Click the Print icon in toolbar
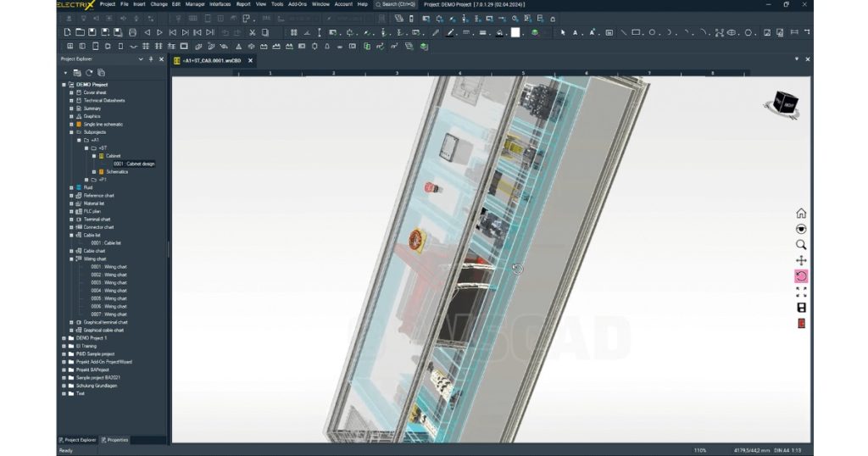The height and width of the screenshot is (456, 868). coord(132,33)
